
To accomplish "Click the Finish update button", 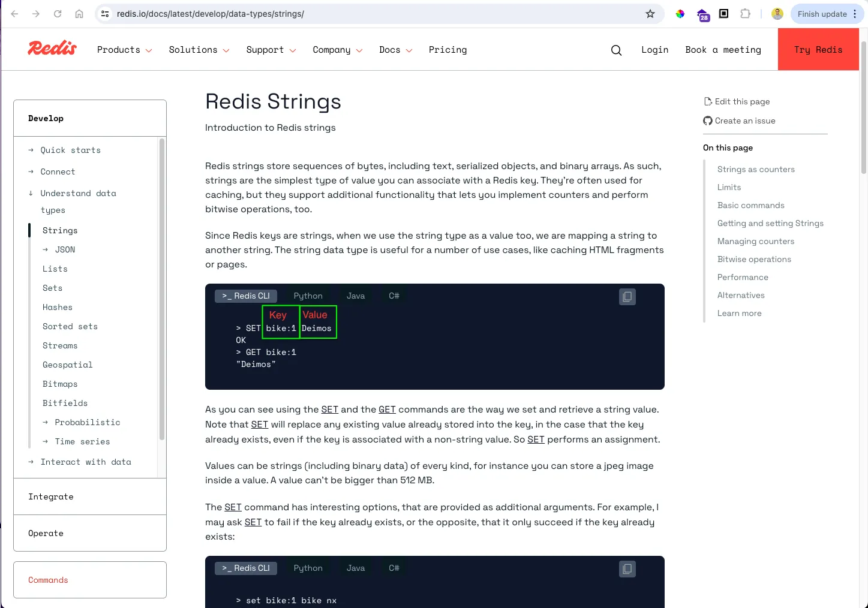I will click(x=827, y=14).
